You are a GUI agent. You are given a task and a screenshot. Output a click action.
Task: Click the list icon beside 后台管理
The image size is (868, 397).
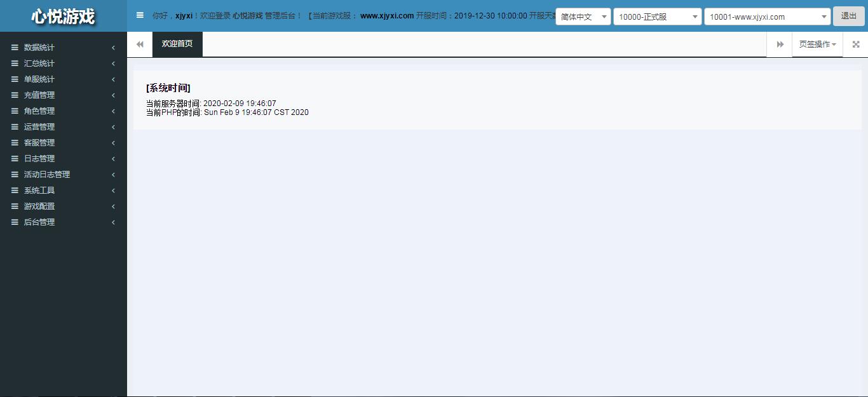click(15, 222)
